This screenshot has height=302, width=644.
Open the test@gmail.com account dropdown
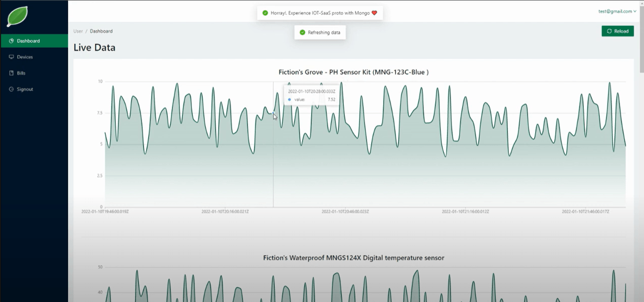[616, 11]
